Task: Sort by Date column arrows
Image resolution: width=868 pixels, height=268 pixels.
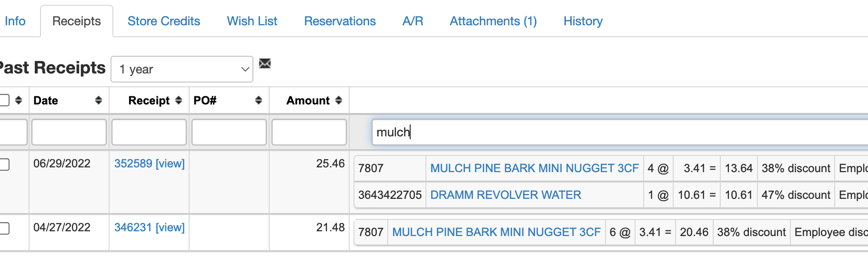Action: click(99, 100)
